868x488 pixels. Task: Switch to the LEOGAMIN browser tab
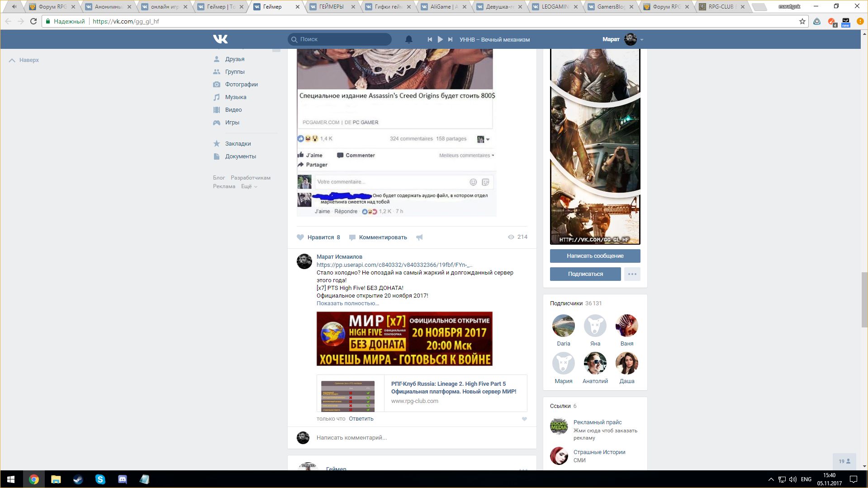click(x=555, y=7)
